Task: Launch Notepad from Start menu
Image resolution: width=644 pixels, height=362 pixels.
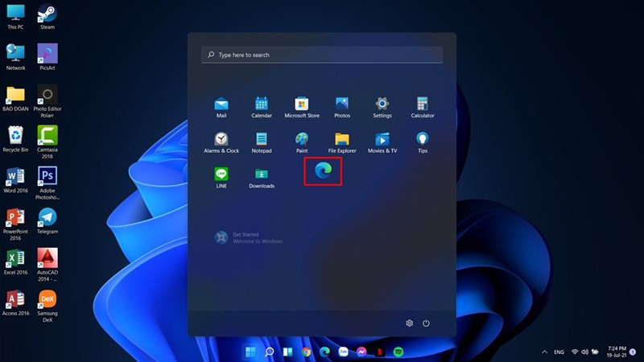Action: point(262,143)
